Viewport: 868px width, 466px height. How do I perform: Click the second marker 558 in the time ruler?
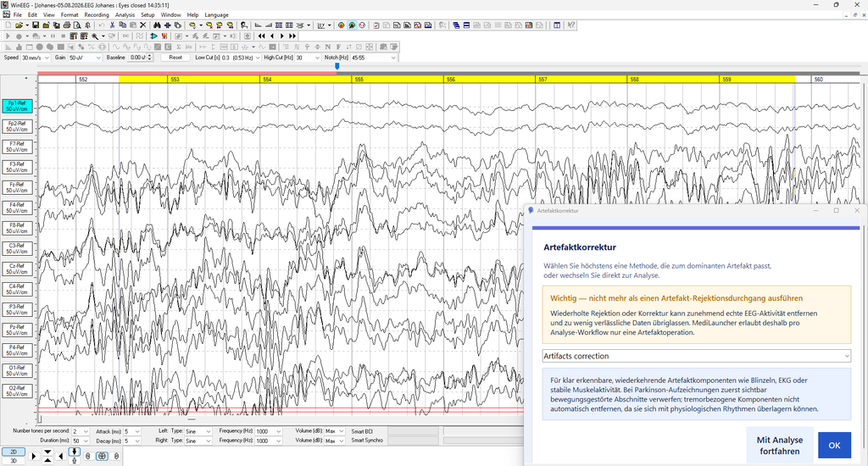click(634, 79)
